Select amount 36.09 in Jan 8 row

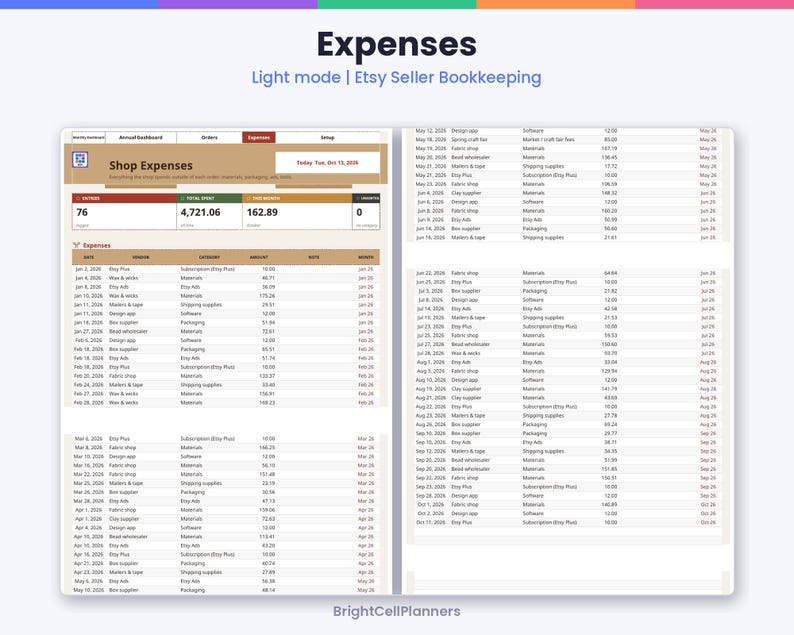pyautogui.click(x=268, y=287)
